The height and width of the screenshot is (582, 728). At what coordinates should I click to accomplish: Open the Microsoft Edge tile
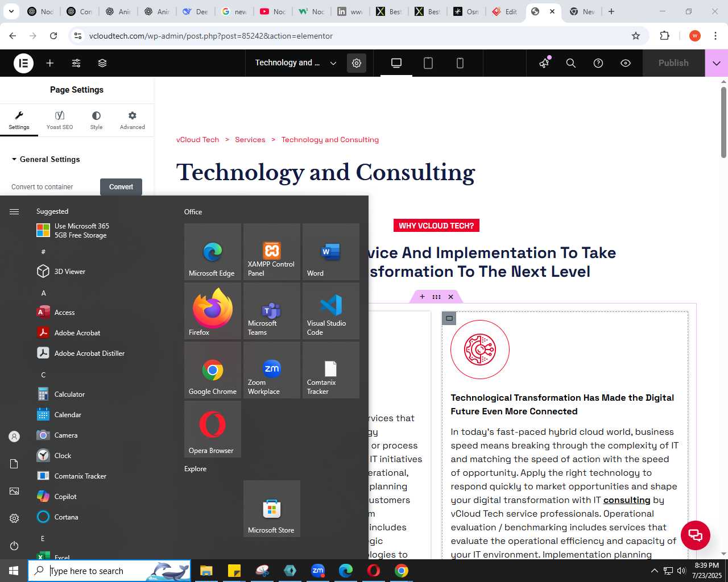coord(213,252)
